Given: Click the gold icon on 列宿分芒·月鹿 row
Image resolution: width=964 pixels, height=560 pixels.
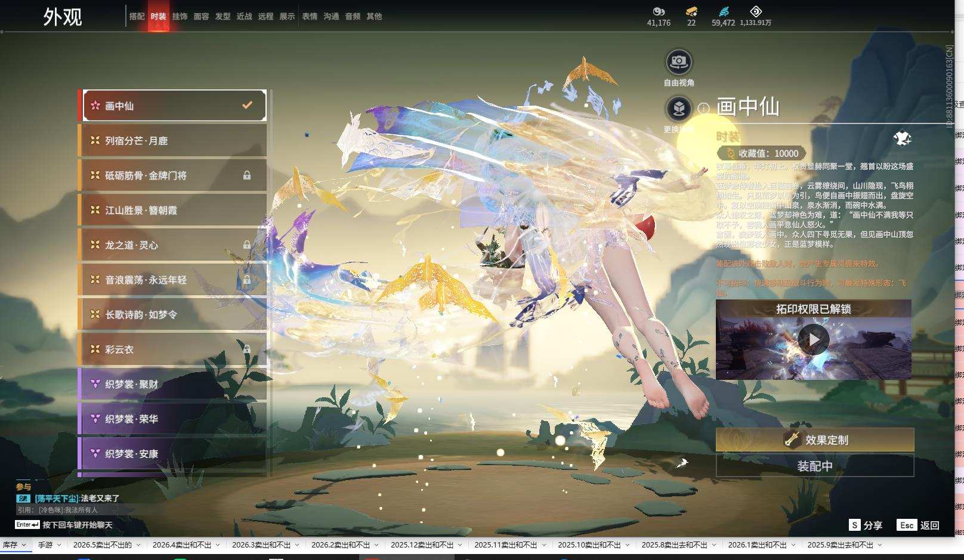Looking at the screenshot, I should [x=95, y=141].
